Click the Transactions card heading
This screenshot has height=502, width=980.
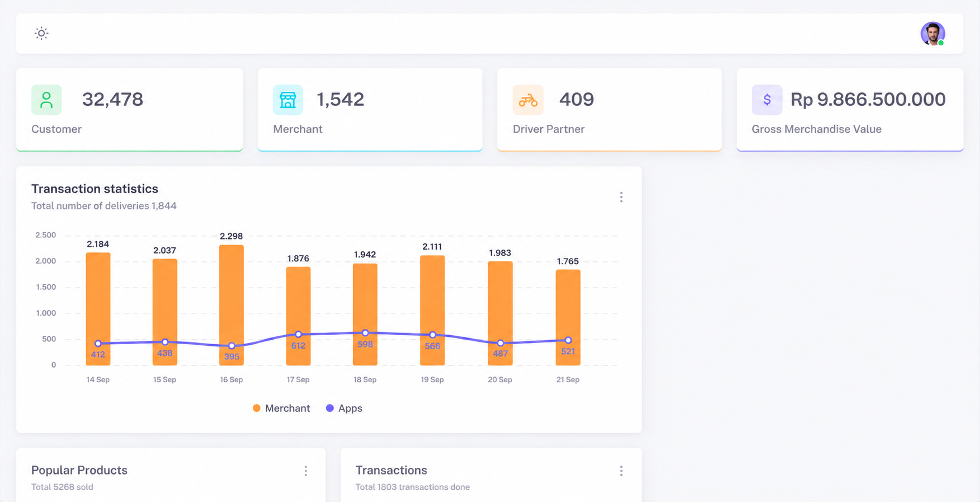(392, 471)
